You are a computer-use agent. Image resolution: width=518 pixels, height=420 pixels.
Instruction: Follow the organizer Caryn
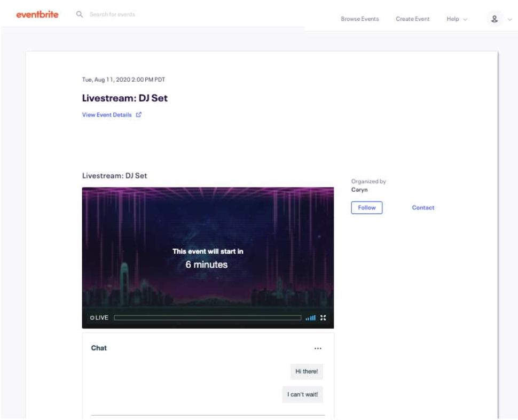pos(366,207)
